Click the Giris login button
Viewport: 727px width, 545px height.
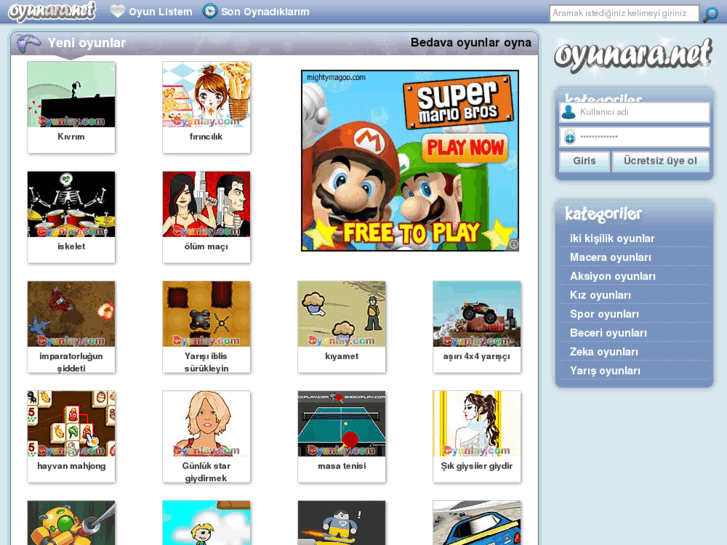tap(584, 161)
